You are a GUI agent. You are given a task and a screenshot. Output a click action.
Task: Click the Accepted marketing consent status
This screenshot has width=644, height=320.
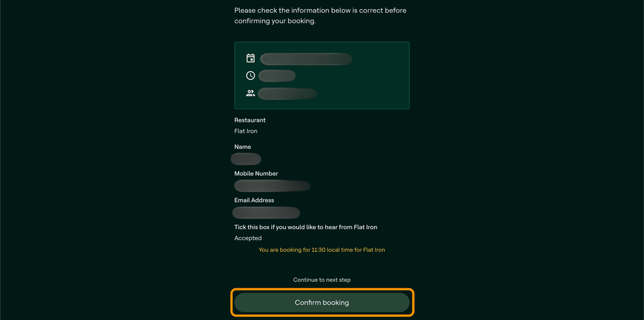(248, 238)
